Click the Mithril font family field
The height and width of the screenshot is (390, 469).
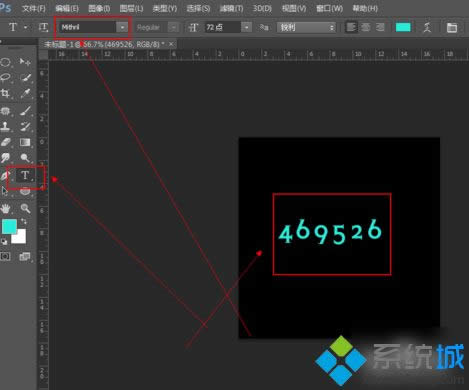point(88,27)
